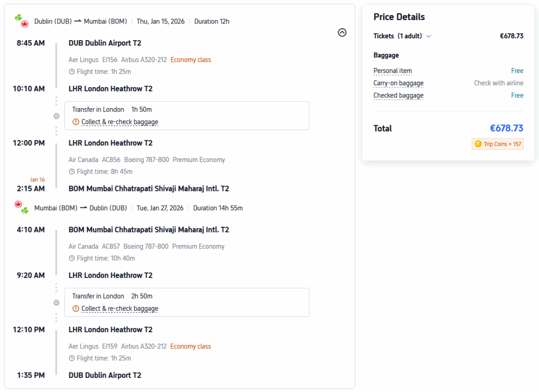Image resolution: width=539 pixels, height=392 pixels.
Task: Click the Economy class label for flight EI159
Action: [x=191, y=346]
